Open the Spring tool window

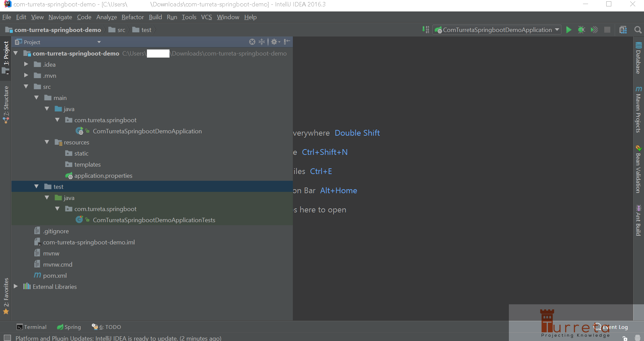69,327
